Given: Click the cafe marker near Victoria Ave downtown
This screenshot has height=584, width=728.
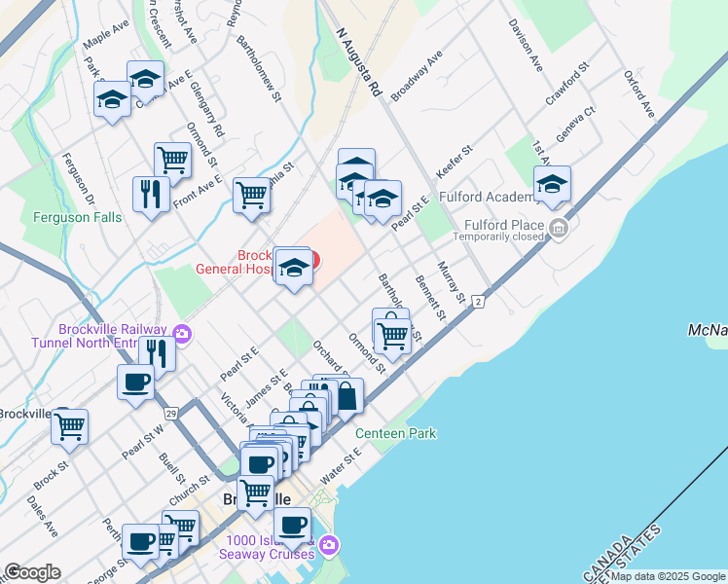Looking at the screenshot, I should [260, 466].
